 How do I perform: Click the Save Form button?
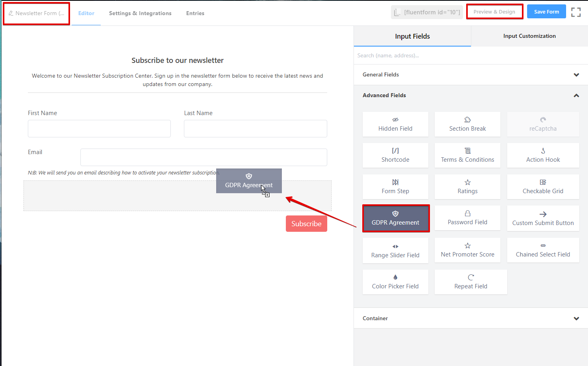pos(546,12)
